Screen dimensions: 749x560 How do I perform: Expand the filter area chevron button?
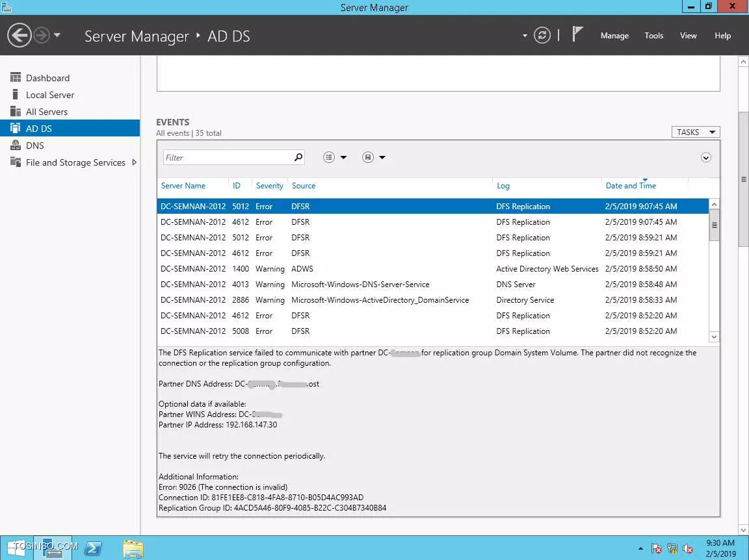tap(705, 158)
